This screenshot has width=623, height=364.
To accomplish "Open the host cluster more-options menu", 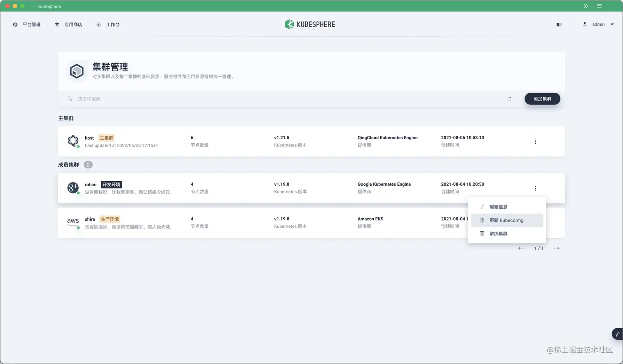I will (535, 142).
